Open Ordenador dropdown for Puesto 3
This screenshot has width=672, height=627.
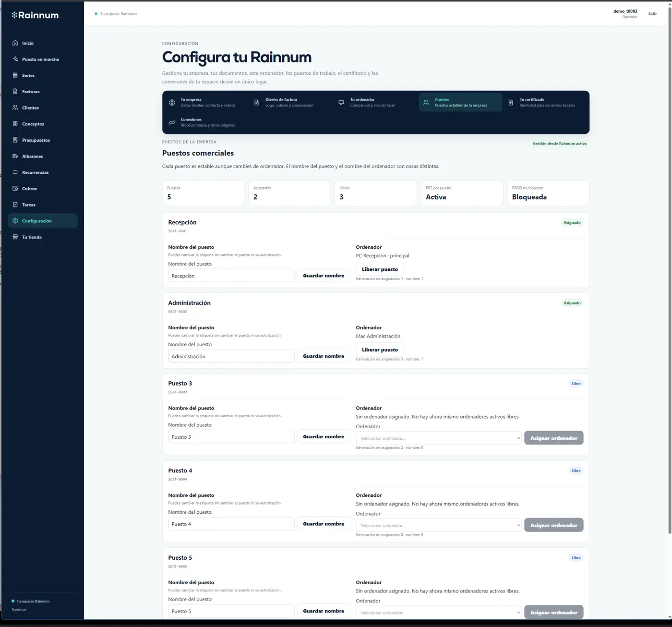(439, 438)
